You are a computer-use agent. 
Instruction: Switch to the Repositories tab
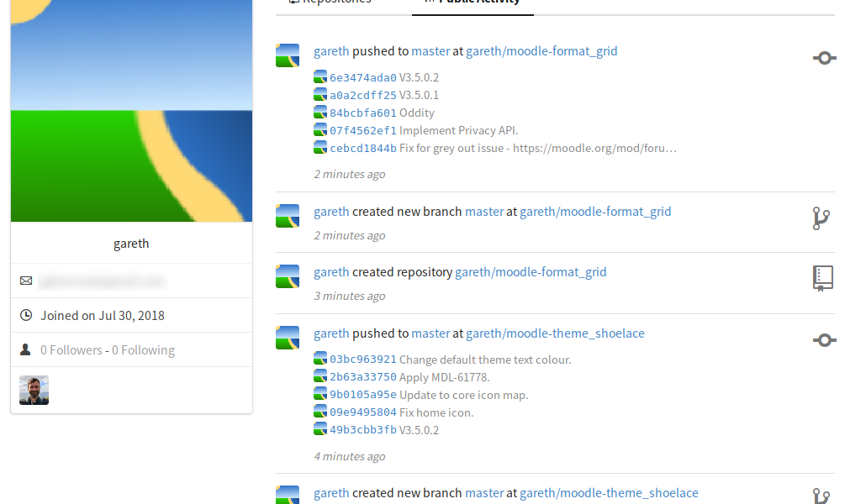pos(332,3)
